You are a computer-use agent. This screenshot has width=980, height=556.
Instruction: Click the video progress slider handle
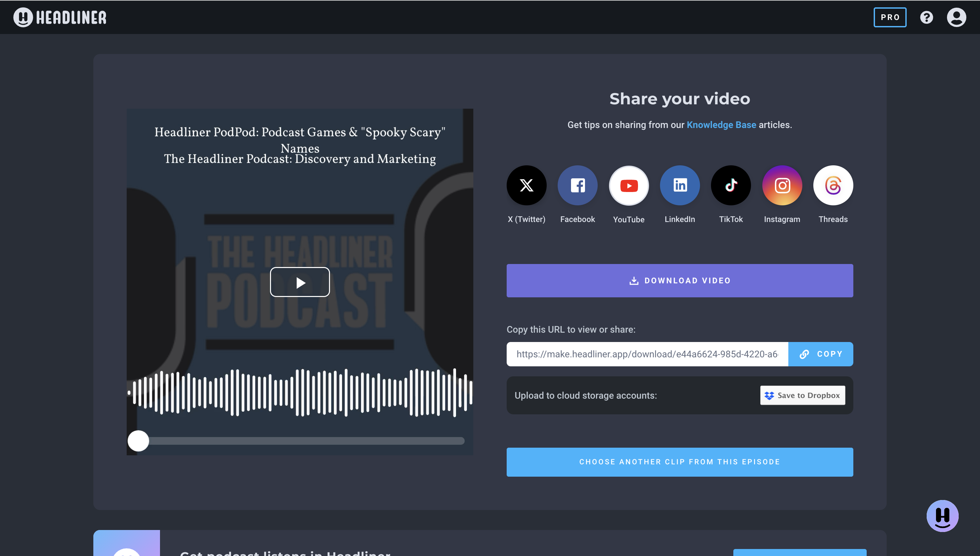[138, 441]
